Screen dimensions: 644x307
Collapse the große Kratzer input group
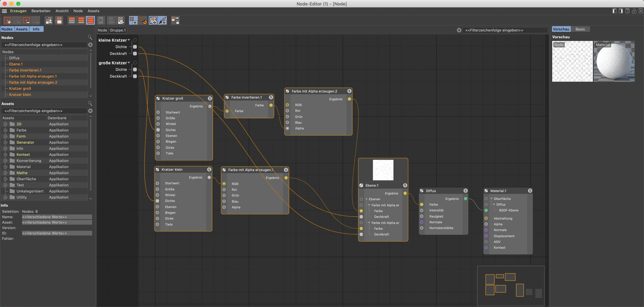click(129, 63)
